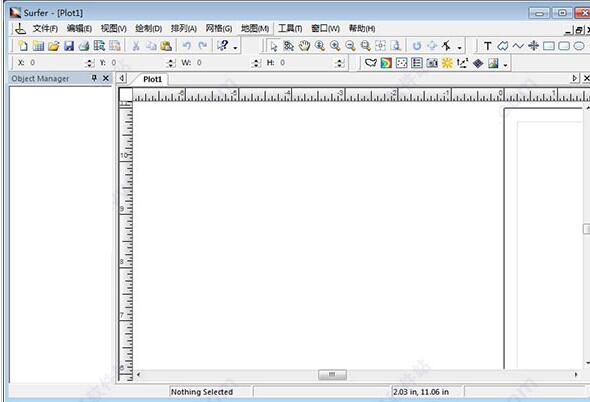590x402 pixels.
Task: Save the plot with the floppy disk icon
Action: tap(69, 46)
